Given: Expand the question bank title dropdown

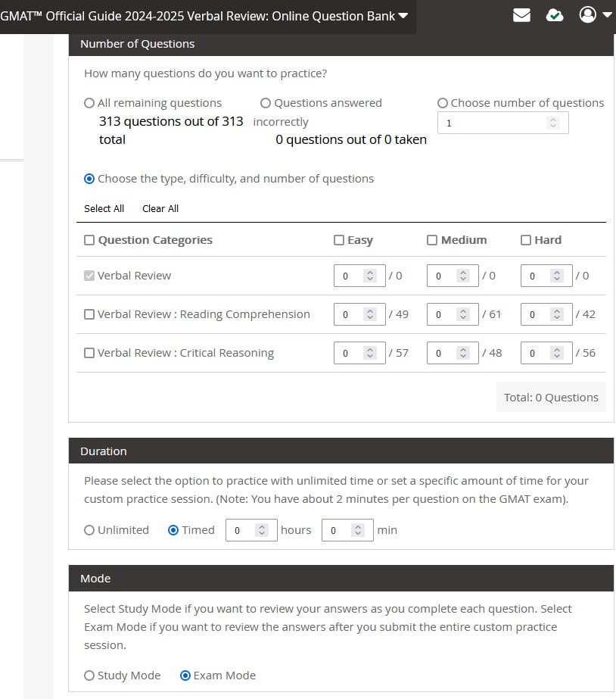Looking at the screenshot, I should pos(403,16).
